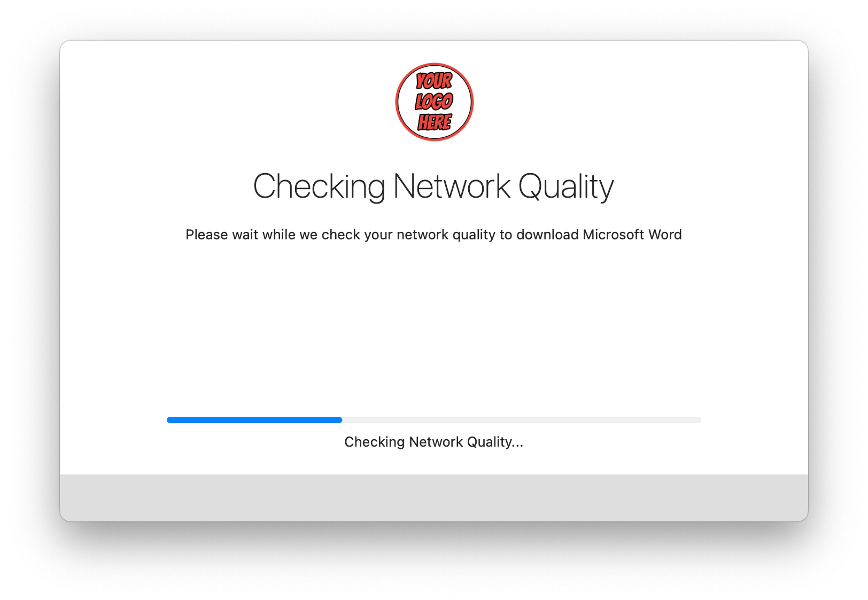
Task: Click Microsoft Word in the subtitle text
Action: click(632, 234)
